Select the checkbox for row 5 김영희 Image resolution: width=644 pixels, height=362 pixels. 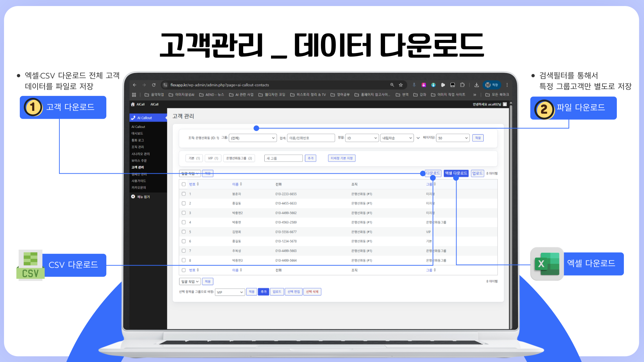[183, 232]
